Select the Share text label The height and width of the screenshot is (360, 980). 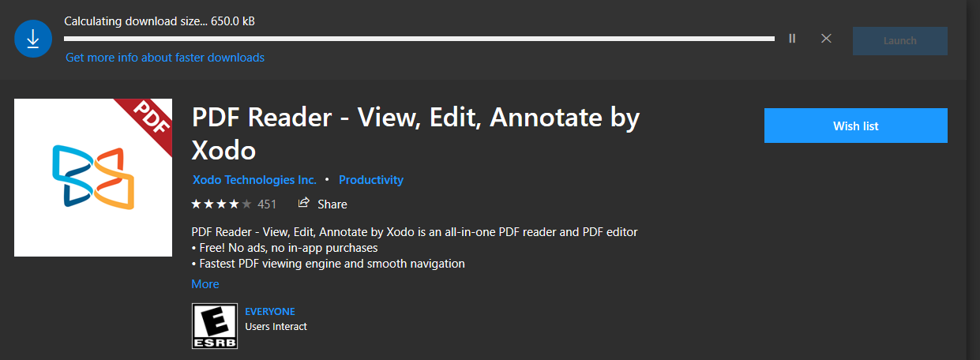(x=332, y=204)
